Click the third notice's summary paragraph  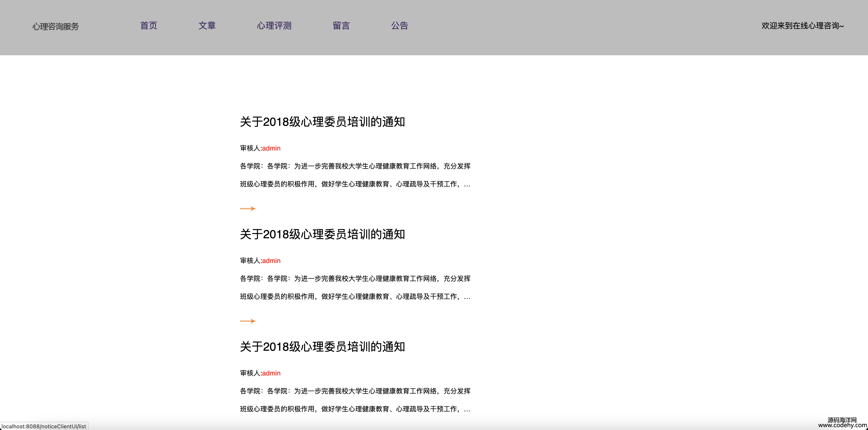[355, 400]
